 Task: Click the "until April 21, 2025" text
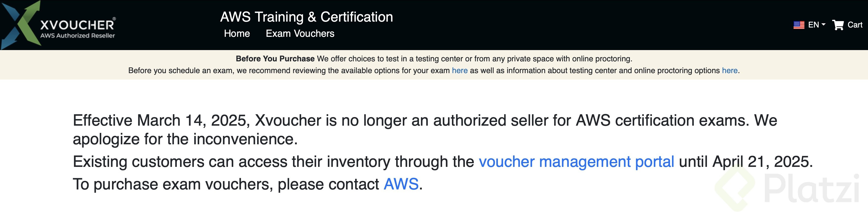[745, 162]
